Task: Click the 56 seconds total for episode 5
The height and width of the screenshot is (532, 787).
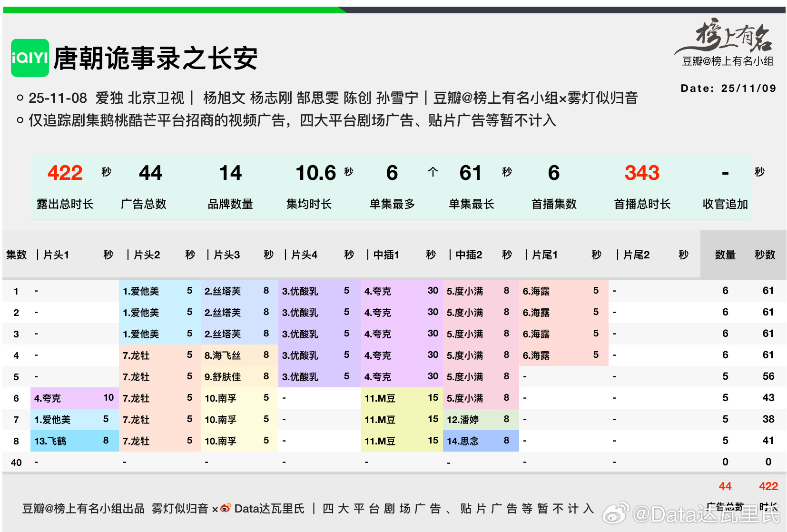Action: (768, 376)
